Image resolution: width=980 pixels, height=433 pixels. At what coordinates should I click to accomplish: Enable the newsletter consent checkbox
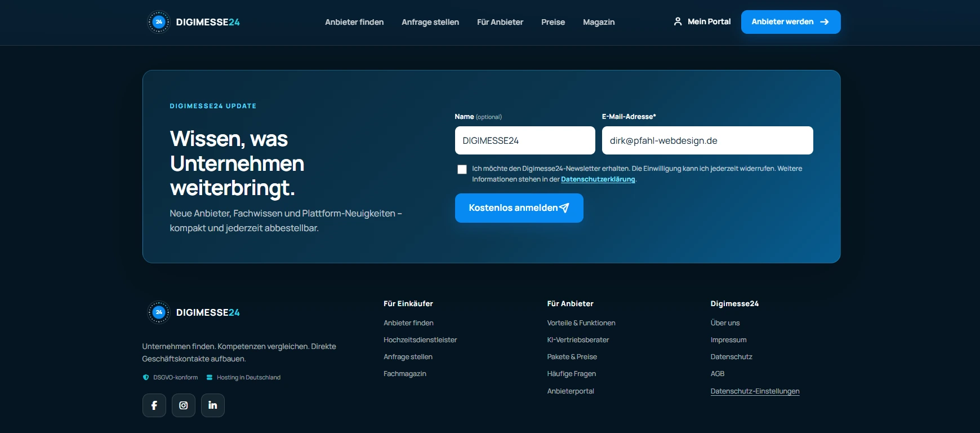(462, 169)
